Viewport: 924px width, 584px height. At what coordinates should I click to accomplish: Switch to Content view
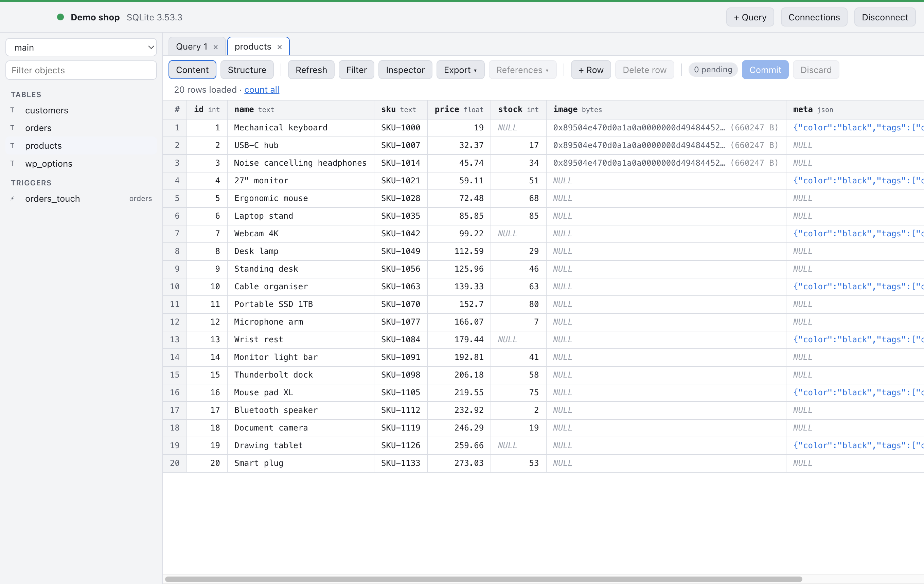192,70
